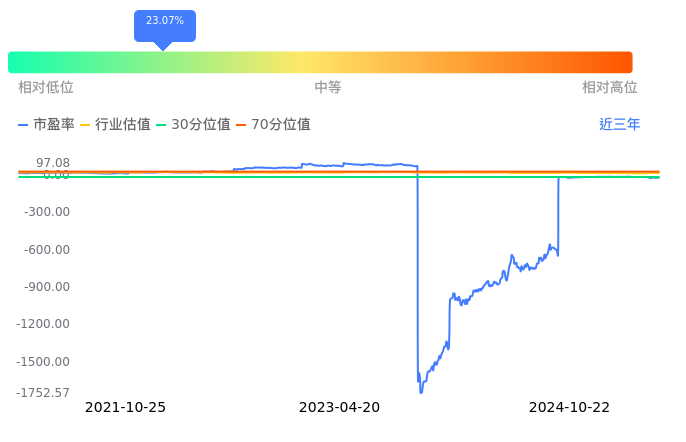This screenshot has height=442, width=686.
Task: Click the 2023-04-20 date on the x-axis
Action: tap(340, 407)
